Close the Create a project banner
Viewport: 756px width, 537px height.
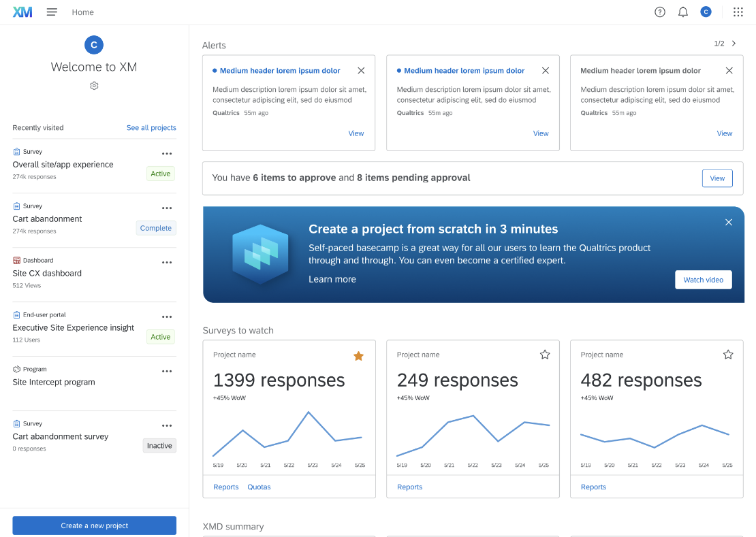729,222
